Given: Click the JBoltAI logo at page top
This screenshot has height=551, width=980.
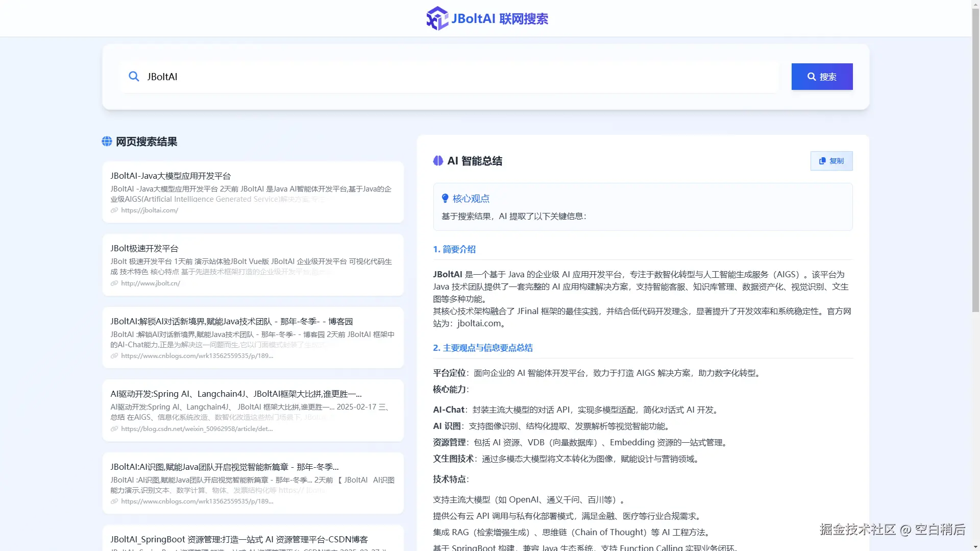Looking at the screenshot, I should click(x=436, y=18).
